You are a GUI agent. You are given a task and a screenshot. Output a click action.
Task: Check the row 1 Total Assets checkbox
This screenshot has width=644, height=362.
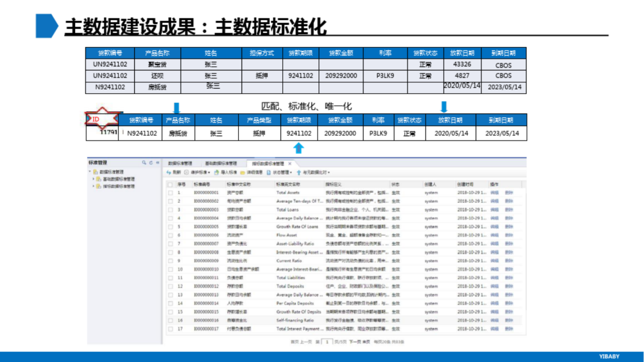[170, 193]
